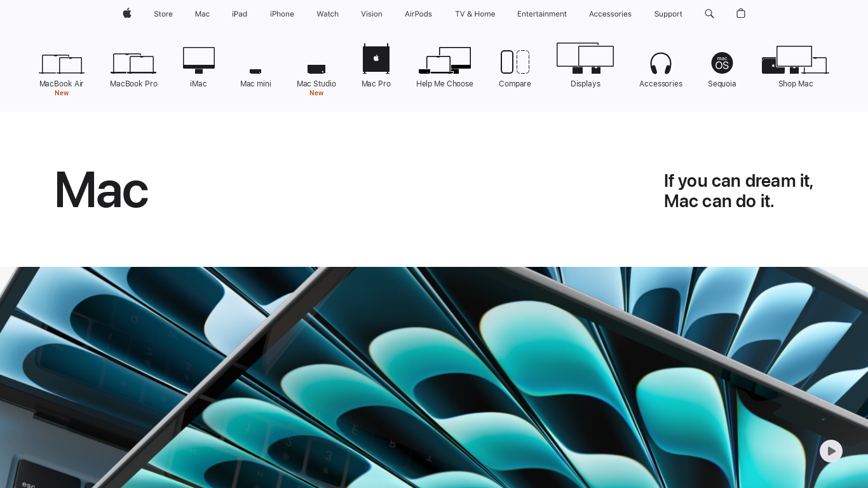The image size is (868, 488).
Task: Select the Displays monitors icon
Action: [x=585, y=58]
